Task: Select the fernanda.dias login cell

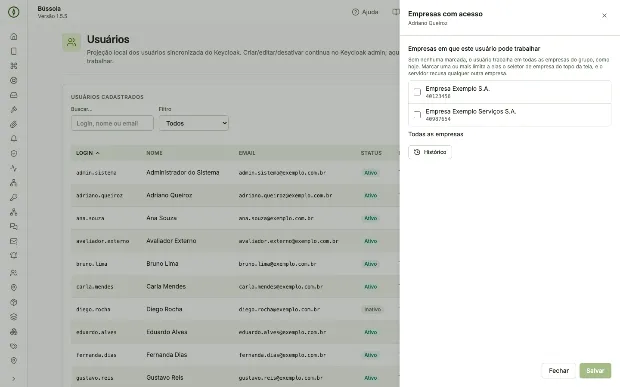Action: click(96, 355)
